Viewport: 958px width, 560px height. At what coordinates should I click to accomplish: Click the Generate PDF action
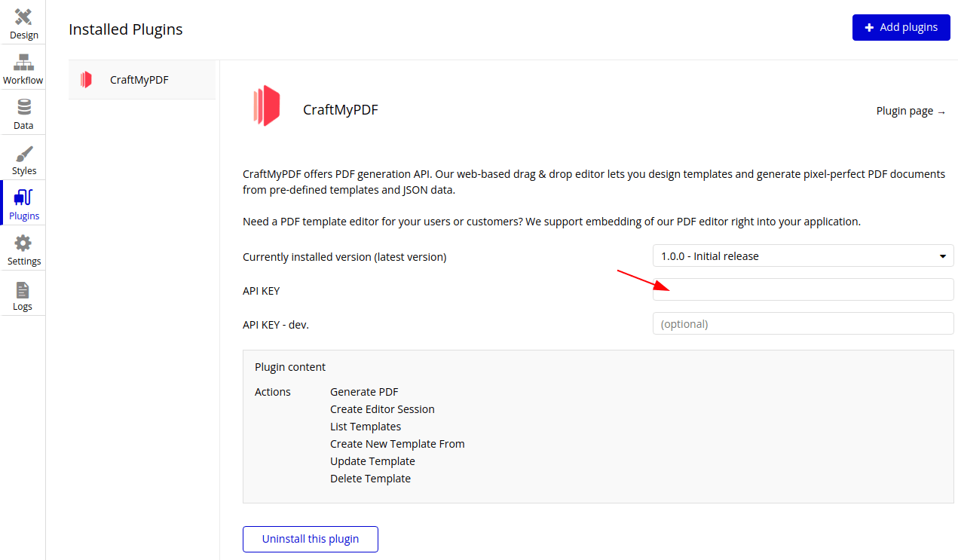point(364,392)
